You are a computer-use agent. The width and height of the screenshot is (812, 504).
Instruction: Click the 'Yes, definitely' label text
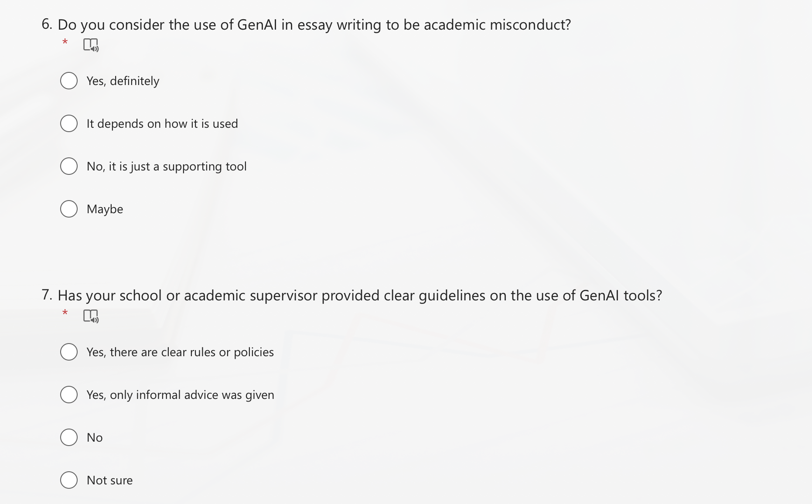tap(123, 81)
